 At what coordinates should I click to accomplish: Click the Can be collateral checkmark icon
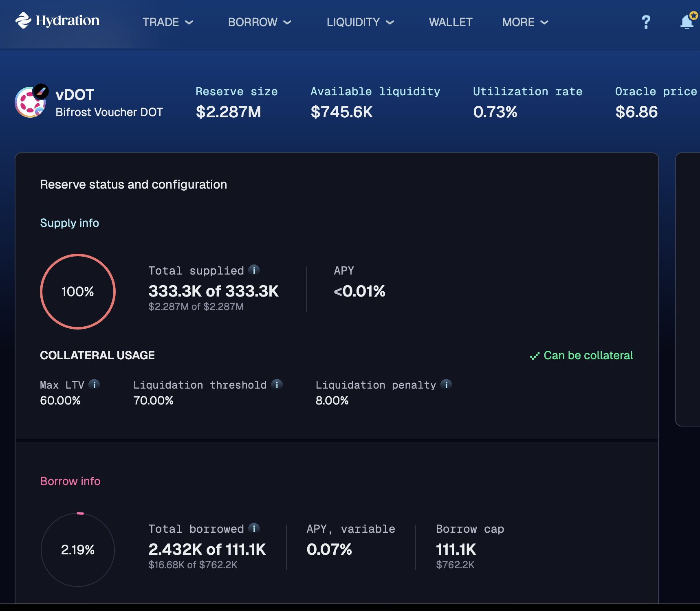[535, 356]
